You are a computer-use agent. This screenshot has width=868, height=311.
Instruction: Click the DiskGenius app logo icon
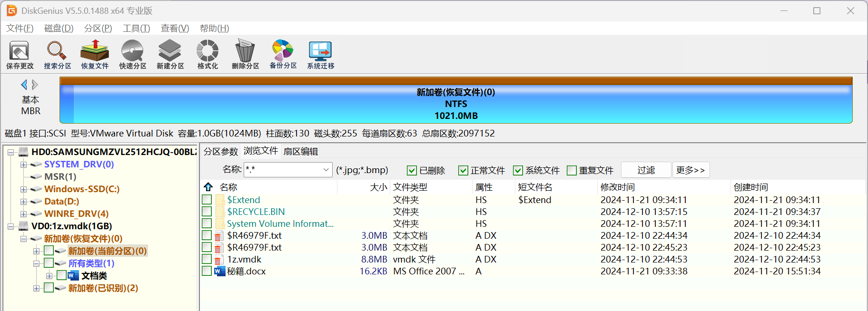click(11, 10)
